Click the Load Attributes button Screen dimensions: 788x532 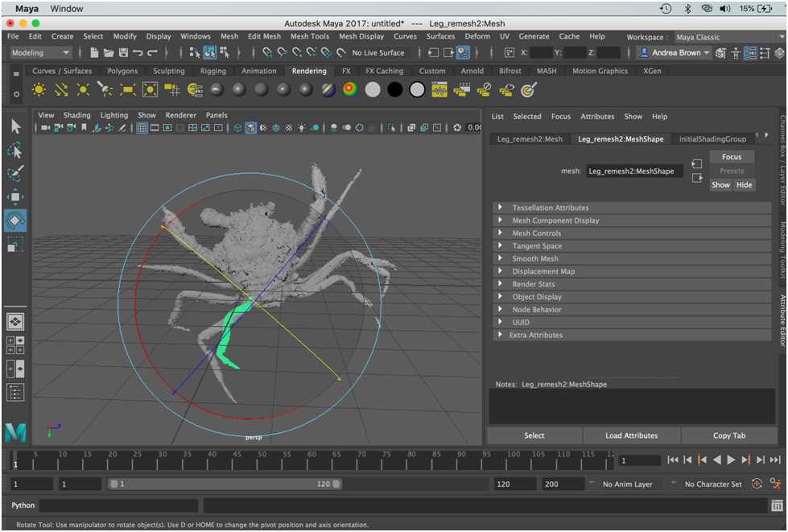pyautogui.click(x=631, y=435)
